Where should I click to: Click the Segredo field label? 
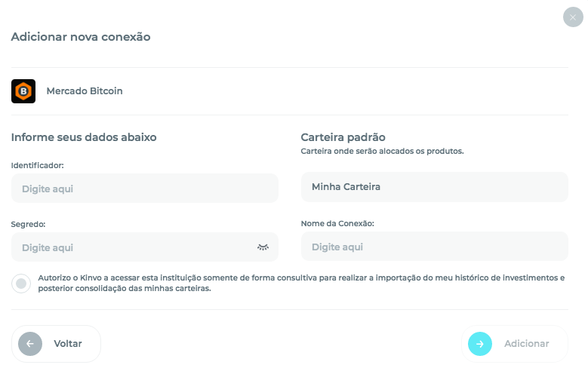click(28, 224)
